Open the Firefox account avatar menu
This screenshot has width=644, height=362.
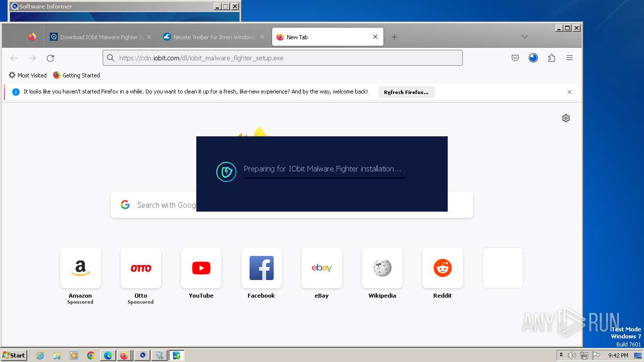(x=533, y=58)
